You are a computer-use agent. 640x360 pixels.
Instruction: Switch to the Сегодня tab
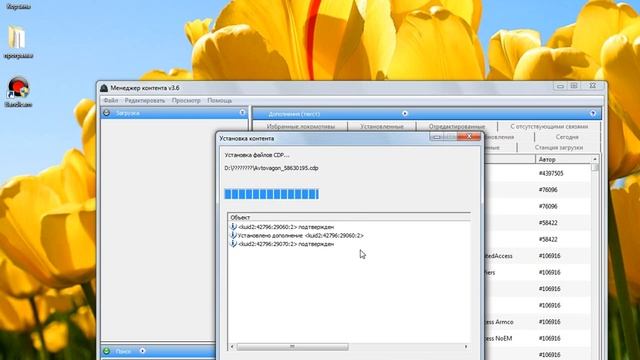coord(567,137)
